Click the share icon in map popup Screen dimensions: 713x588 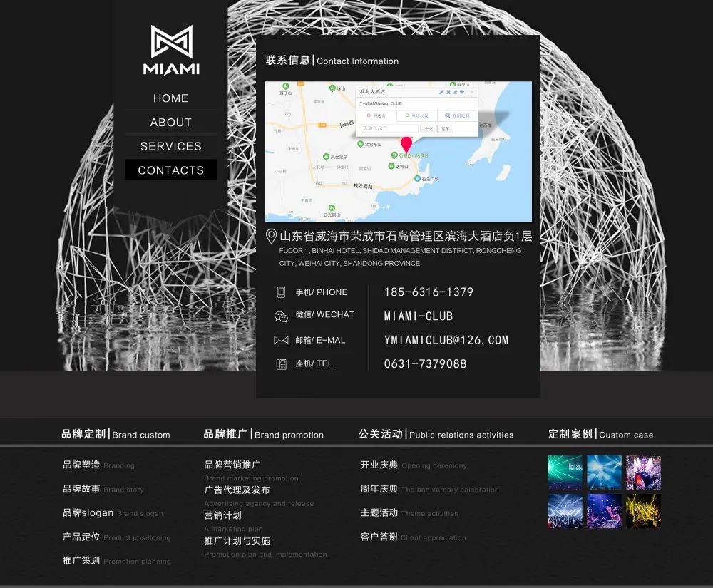pos(455,92)
